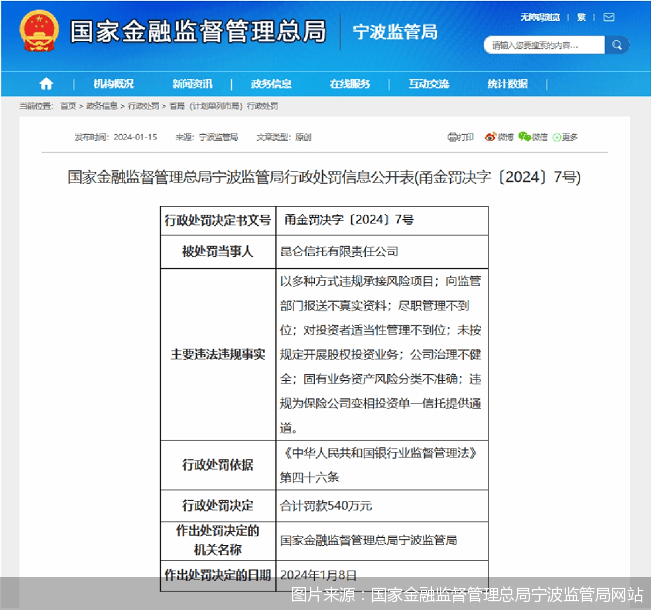Share via Weibo icon 微博

tap(499, 137)
